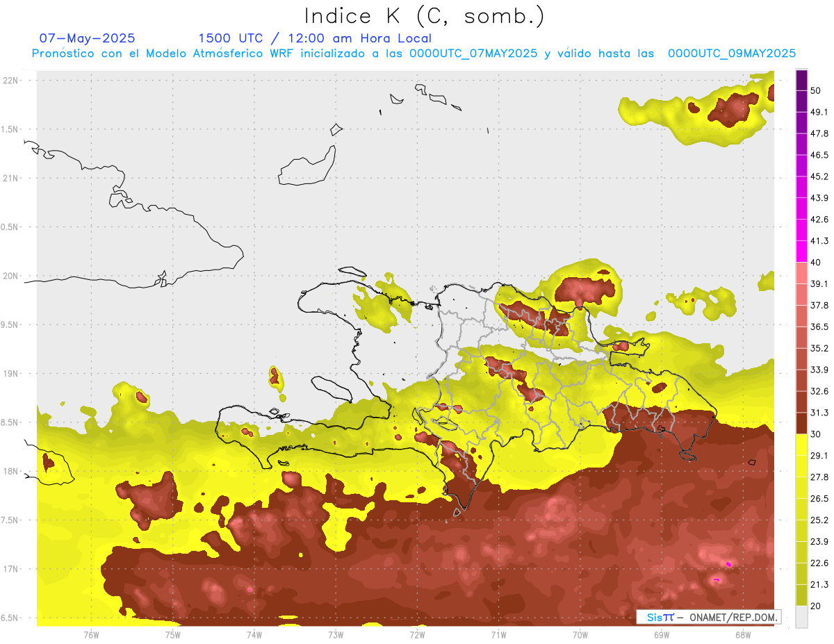This screenshot has height=644, width=834.
Task: Click the "76W" longitude label
Action: tap(91, 634)
